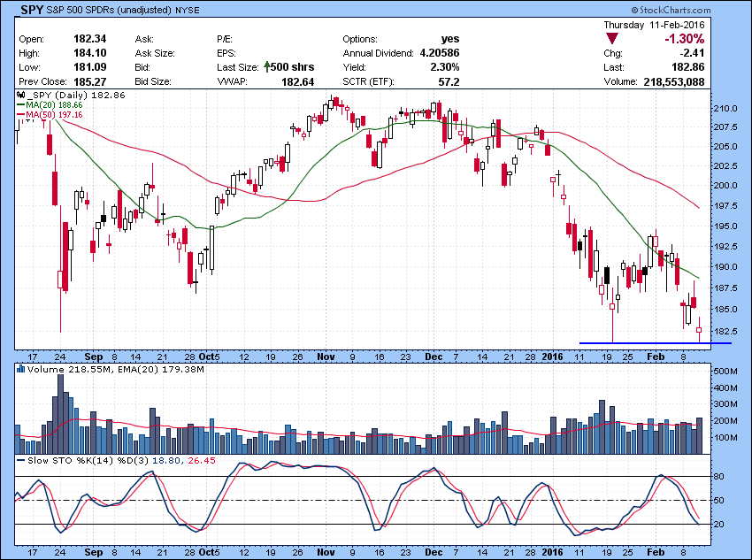Viewport: 752px width, 560px height.
Task: Click the Last value 182.86 in header
Action: pyautogui.click(x=687, y=67)
